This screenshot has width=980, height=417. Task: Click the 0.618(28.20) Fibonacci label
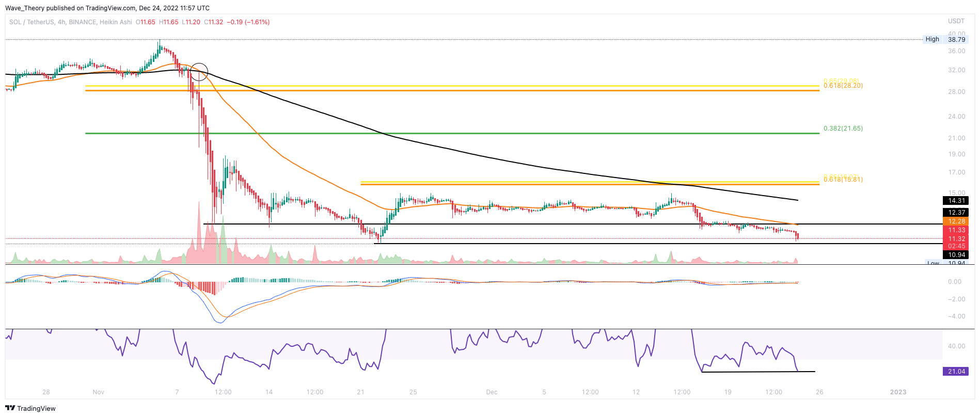click(843, 86)
